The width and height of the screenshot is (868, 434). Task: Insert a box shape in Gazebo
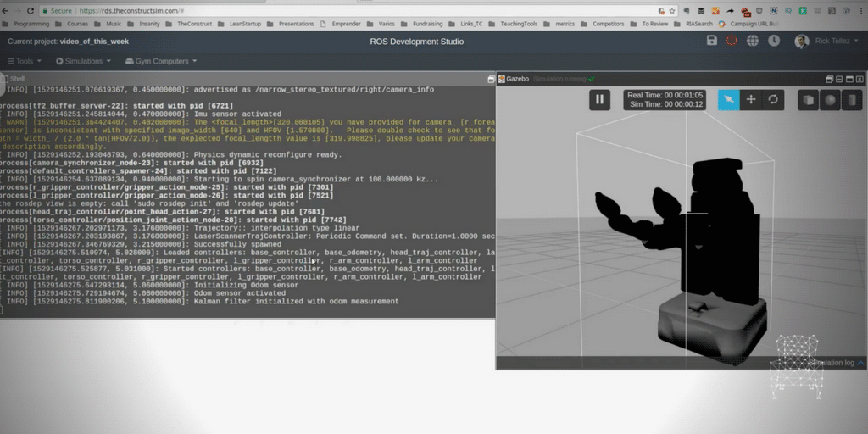pyautogui.click(x=808, y=100)
